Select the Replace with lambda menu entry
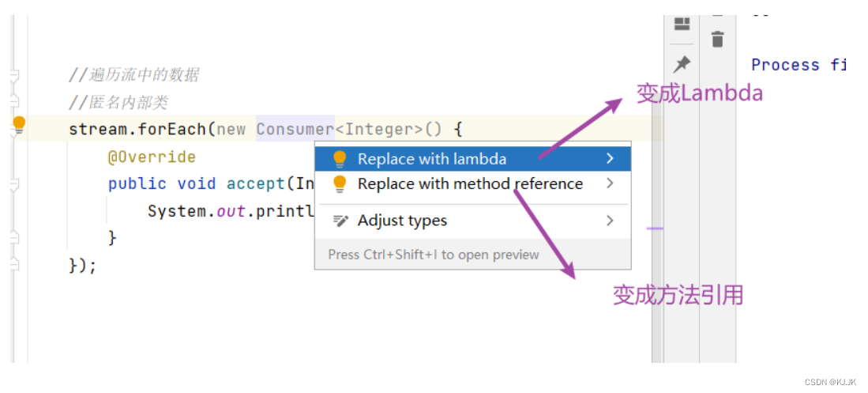The image size is (868, 393). (x=473, y=159)
